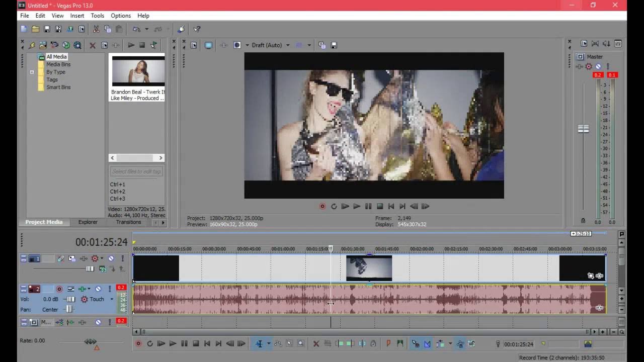This screenshot has height=362, width=644.
Task: Click the Lock Envelopes to Events icon
Action: point(460,344)
